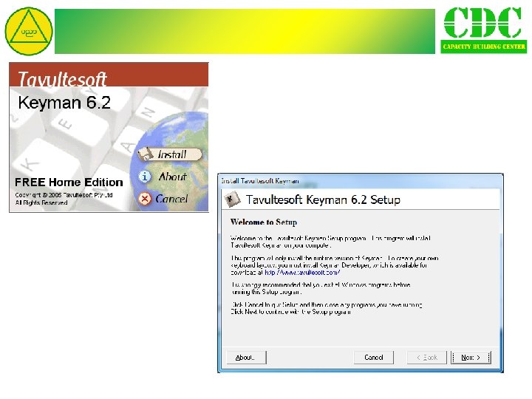Click the Cancel button in Setup dialog

coord(374,358)
